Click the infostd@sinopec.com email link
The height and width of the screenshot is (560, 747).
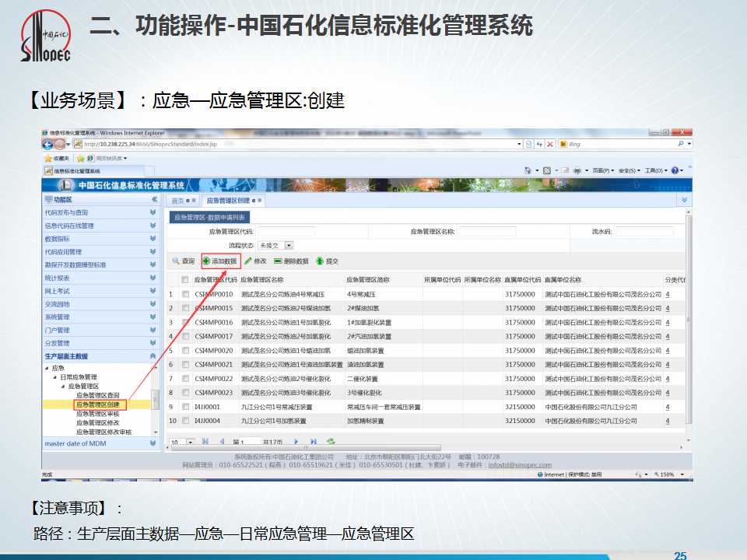[x=520, y=465]
